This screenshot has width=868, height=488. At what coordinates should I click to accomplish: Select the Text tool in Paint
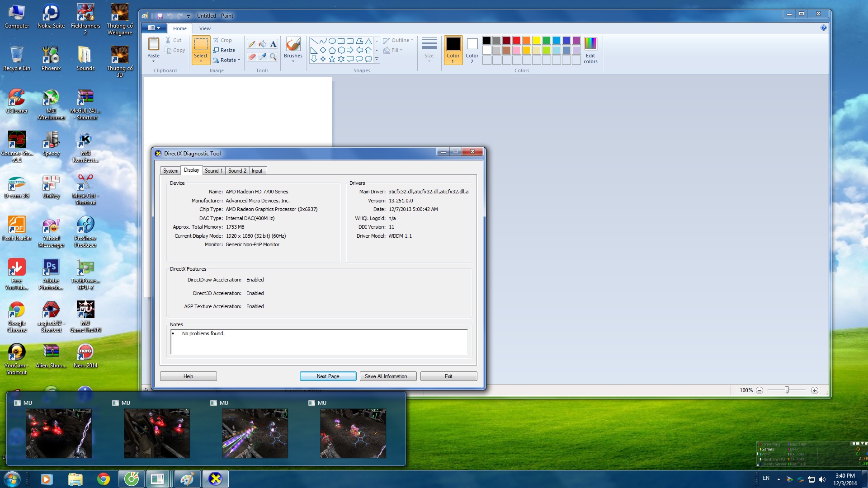273,44
